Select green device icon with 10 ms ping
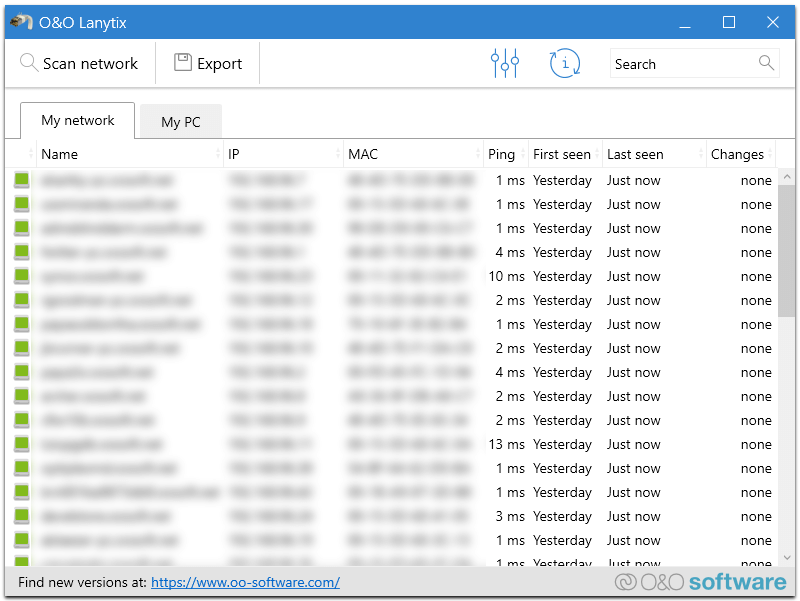Viewport: 800px width, 601px height. (x=21, y=276)
